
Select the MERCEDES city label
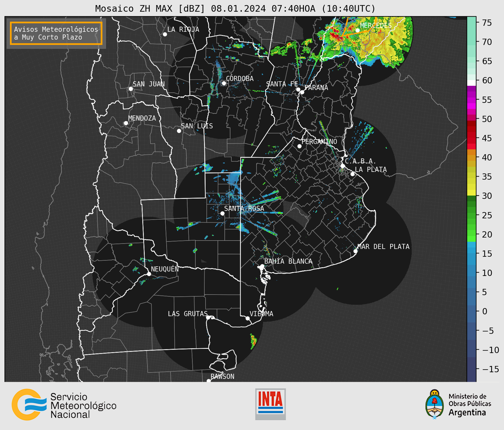pyautogui.click(x=376, y=26)
